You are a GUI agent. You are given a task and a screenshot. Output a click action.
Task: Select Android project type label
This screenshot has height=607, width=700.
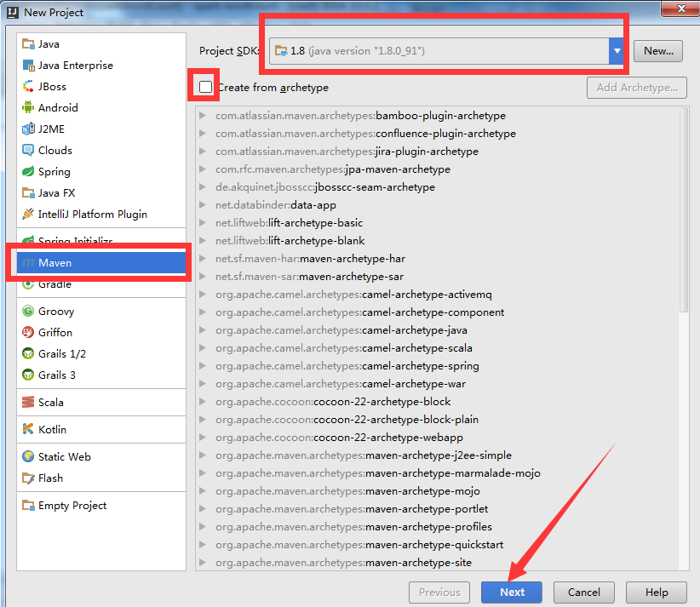(58, 107)
